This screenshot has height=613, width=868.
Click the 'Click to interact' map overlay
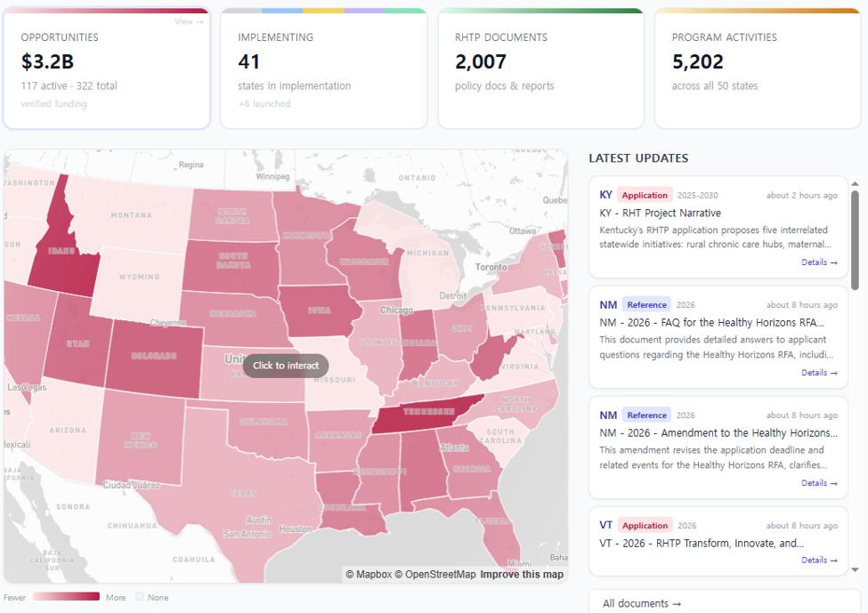coord(286,366)
